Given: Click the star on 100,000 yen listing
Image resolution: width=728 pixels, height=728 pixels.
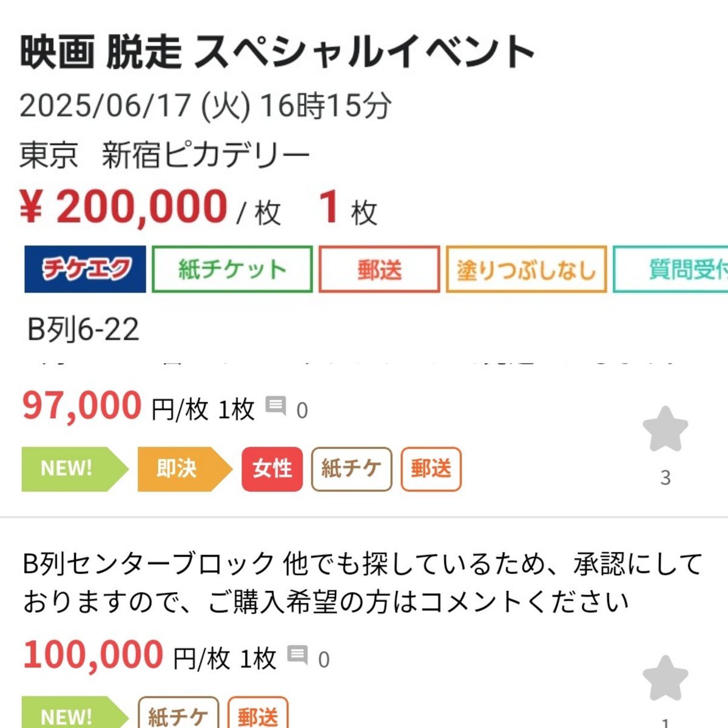Looking at the screenshot, I should 665,678.
